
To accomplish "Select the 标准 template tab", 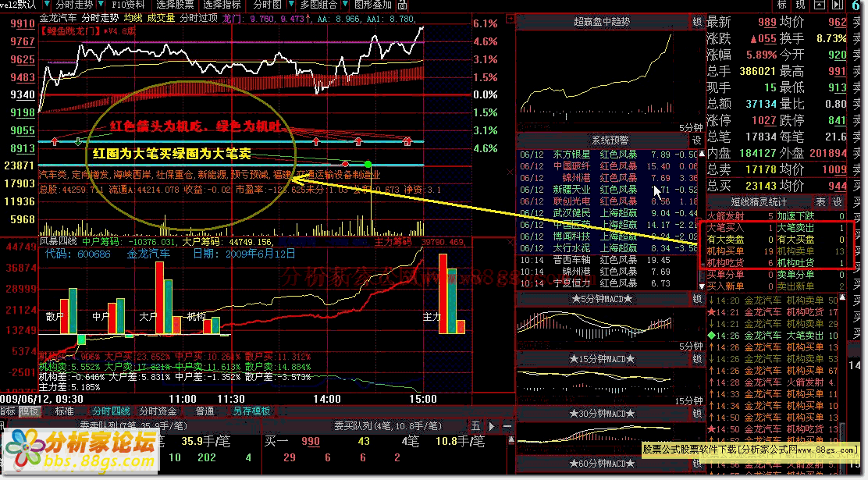I will pos(64,411).
